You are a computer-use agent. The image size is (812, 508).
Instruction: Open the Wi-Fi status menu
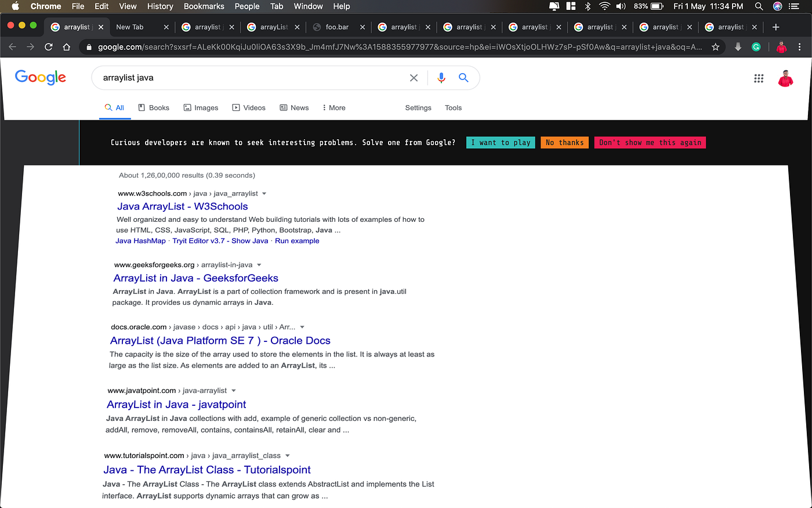click(604, 6)
